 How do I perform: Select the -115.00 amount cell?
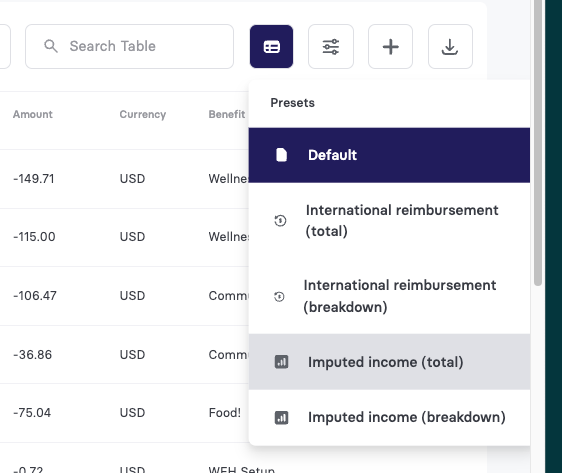[34, 236]
